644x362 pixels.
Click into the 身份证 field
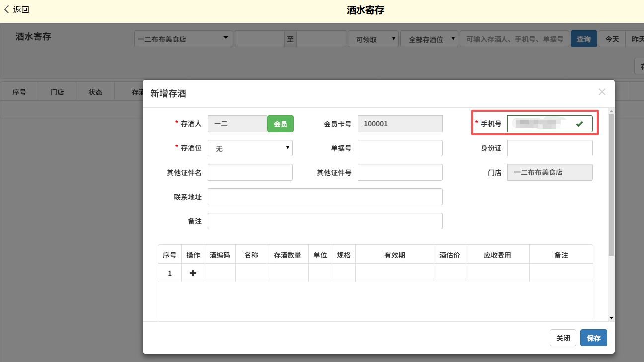pyautogui.click(x=550, y=148)
